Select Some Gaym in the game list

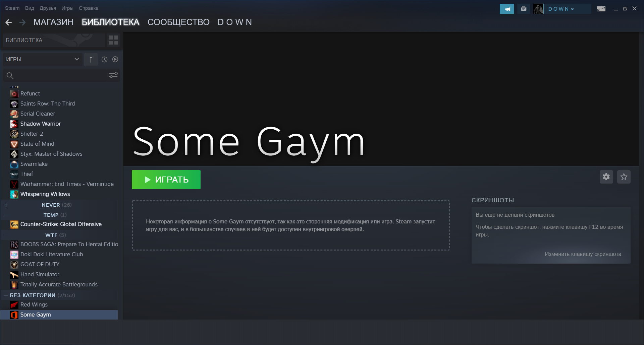click(x=59, y=315)
